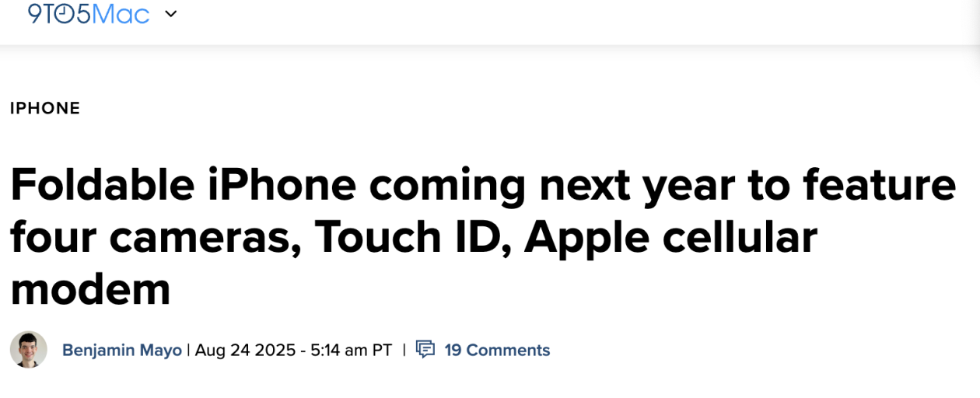Click the 9to5Mac site logo
The width and height of the screenshot is (980, 398).
88,13
